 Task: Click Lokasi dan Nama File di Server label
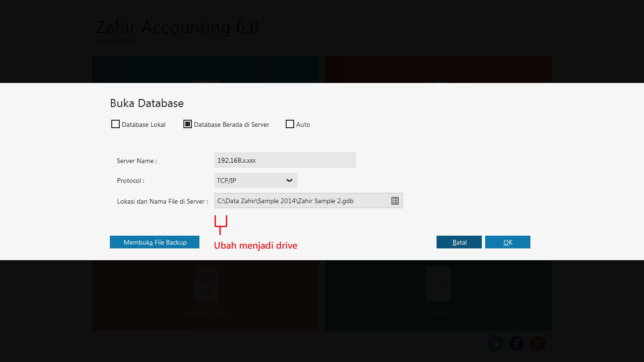[163, 201]
